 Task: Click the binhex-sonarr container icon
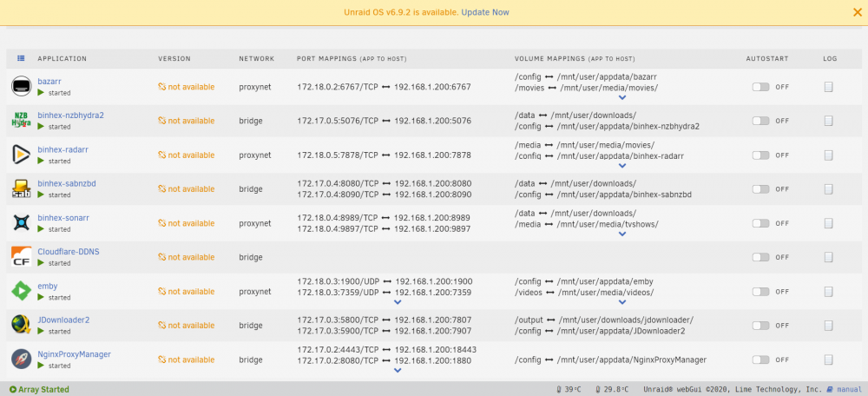click(x=22, y=222)
